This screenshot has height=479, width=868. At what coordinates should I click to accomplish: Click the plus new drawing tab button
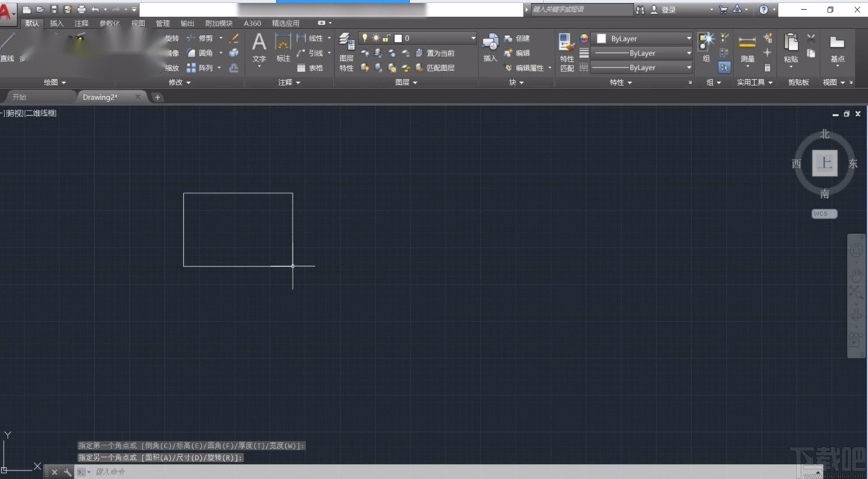coord(157,97)
